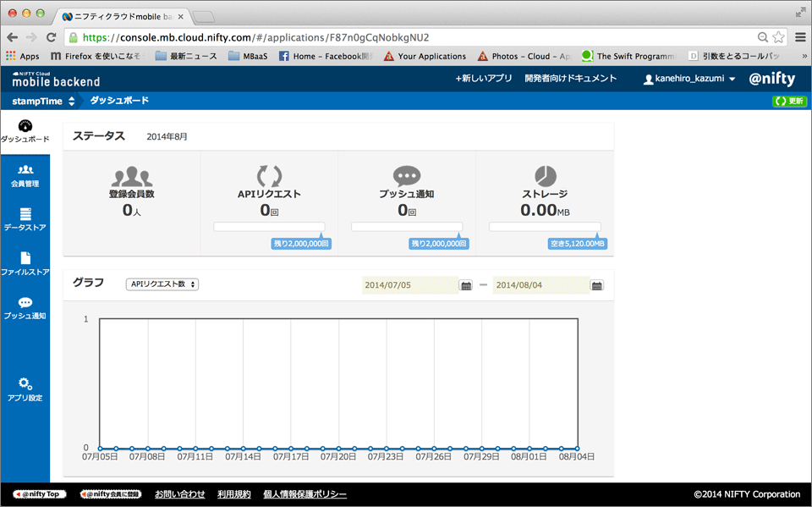
Task: Open the Chrome hamburger menu
Action: coord(801,37)
